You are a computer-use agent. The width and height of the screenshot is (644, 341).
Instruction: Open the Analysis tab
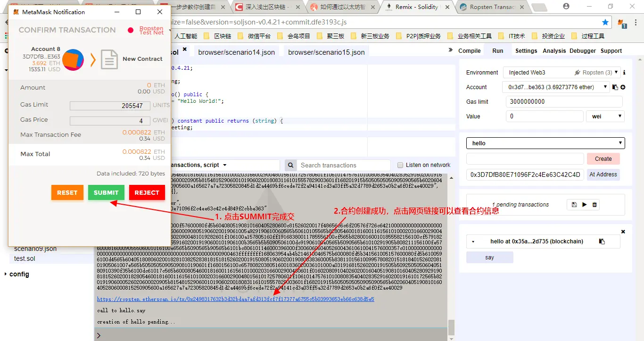554,50
